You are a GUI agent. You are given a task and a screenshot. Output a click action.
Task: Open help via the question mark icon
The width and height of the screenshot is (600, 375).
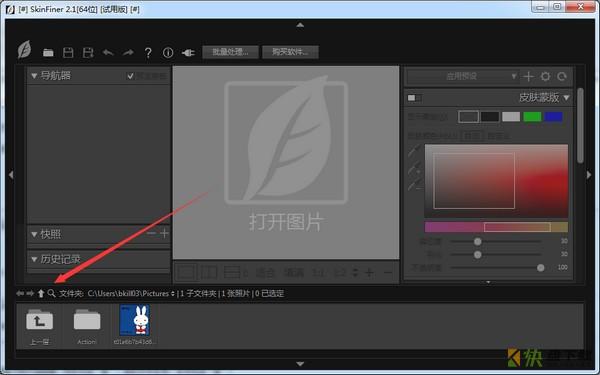click(x=148, y=53)
